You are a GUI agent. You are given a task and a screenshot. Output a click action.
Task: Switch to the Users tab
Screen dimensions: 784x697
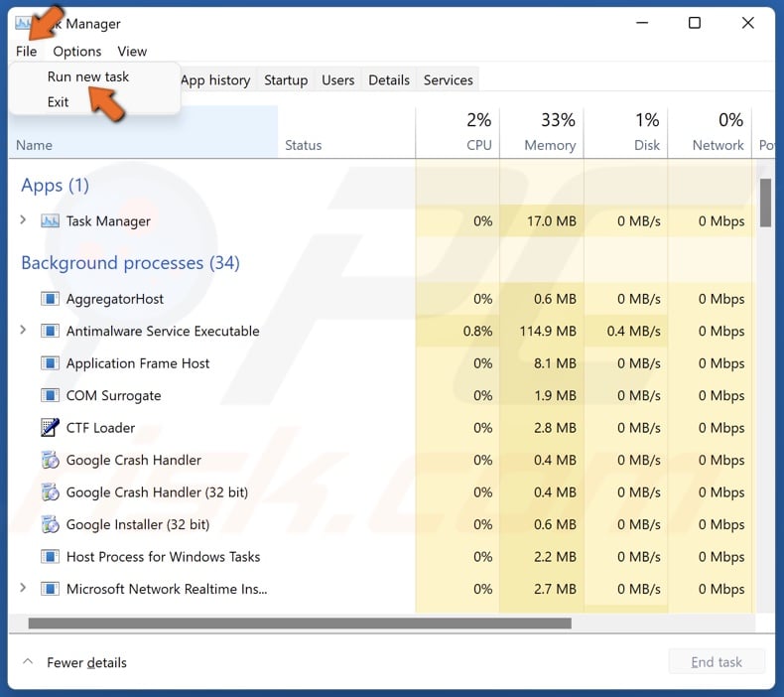[338, 80]
